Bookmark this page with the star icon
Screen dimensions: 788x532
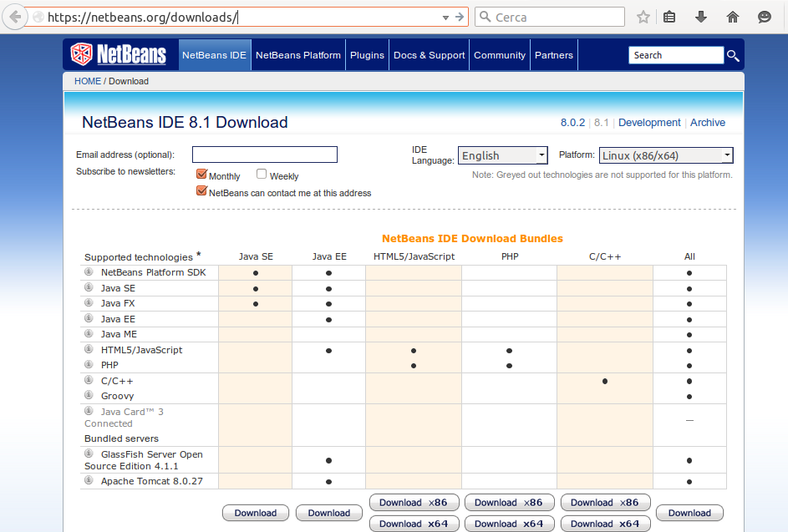coord(643,18)
